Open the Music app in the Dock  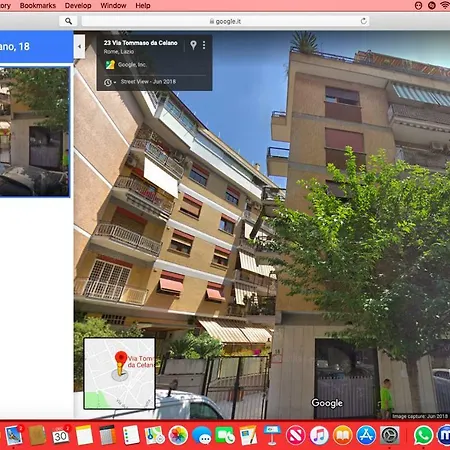pos(319,435)
